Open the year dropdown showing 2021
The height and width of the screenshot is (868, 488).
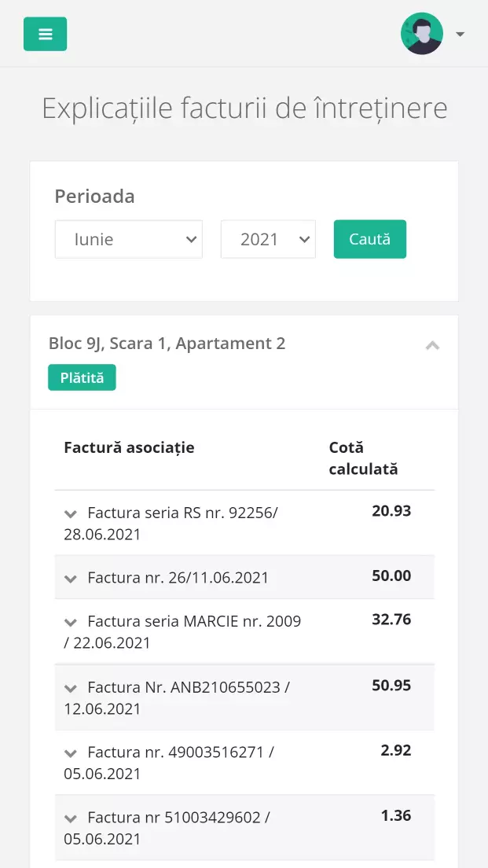point(268,240)
